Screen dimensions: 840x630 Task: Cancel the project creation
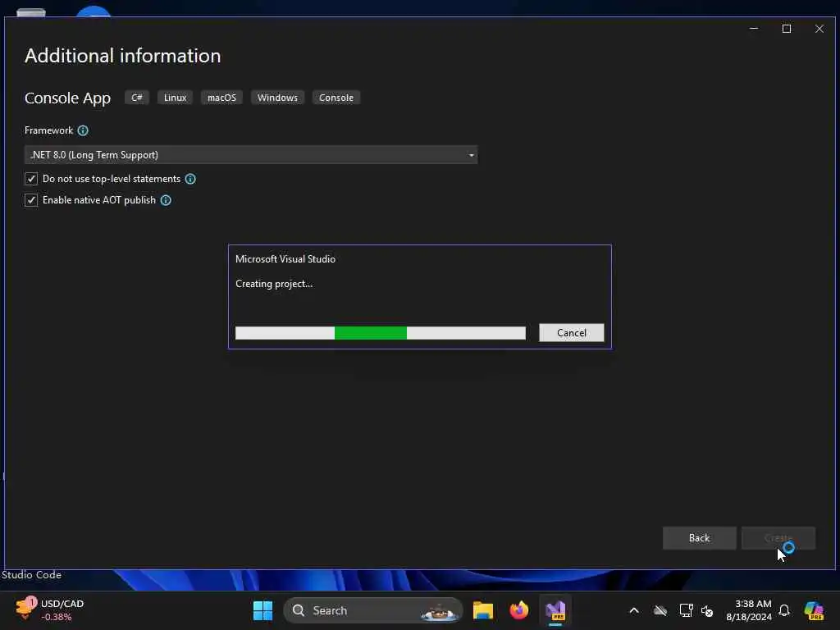click(x=572, y=333)
